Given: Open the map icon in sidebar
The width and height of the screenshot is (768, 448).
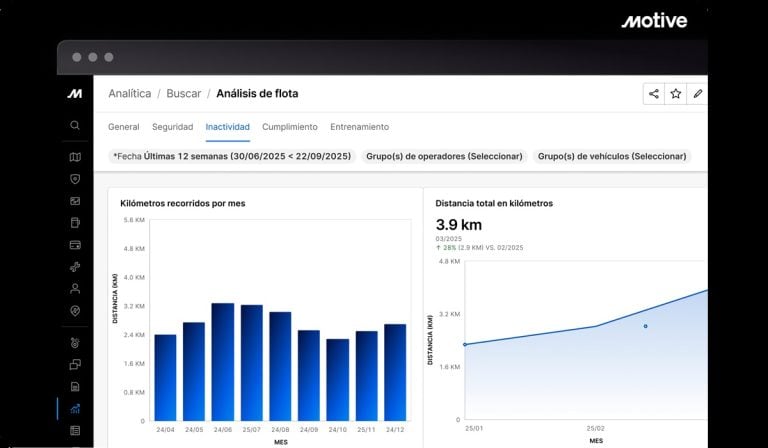Looking at the screenshot, I should coord(75,157).
